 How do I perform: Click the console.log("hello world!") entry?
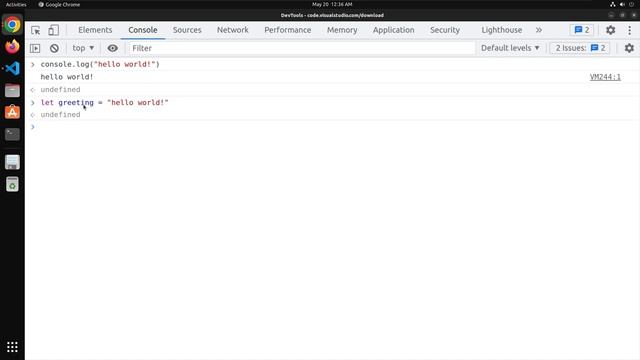[100, 64]
